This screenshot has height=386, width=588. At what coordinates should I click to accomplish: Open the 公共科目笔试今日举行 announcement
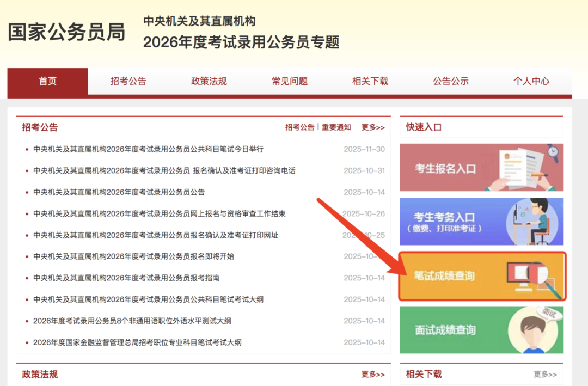click(x=148, y=149)
